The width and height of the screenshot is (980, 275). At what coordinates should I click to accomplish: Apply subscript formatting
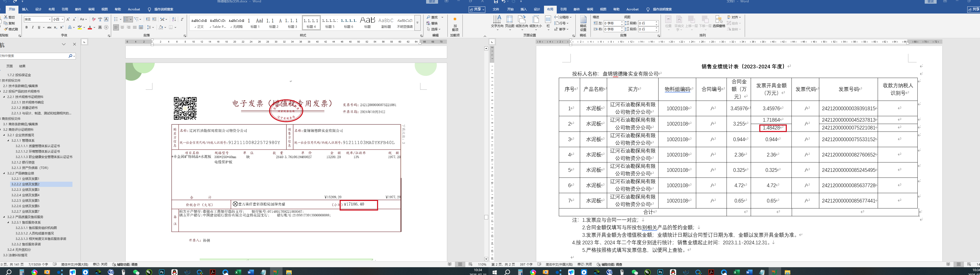pyautogui.click(x=56, y=28)
